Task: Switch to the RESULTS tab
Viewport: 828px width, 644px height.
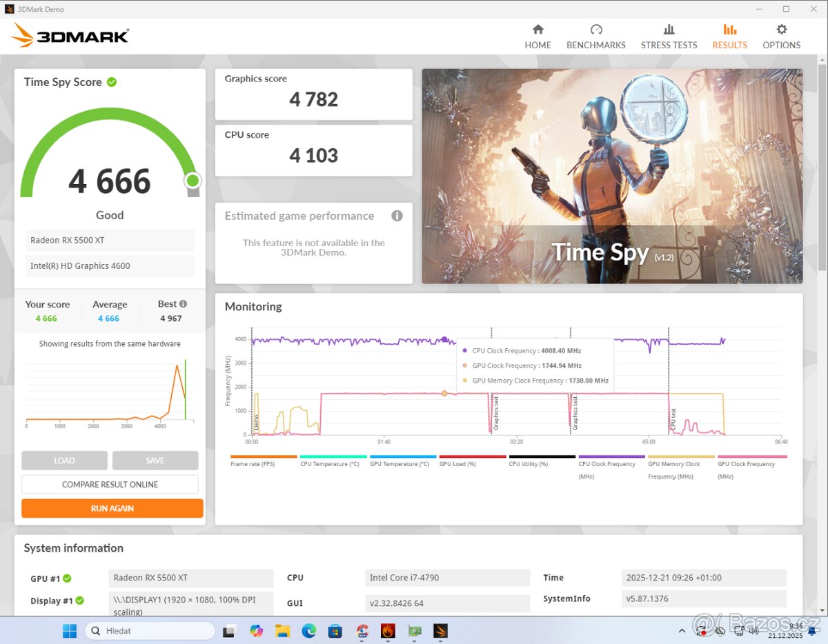Action: [729, 34]
